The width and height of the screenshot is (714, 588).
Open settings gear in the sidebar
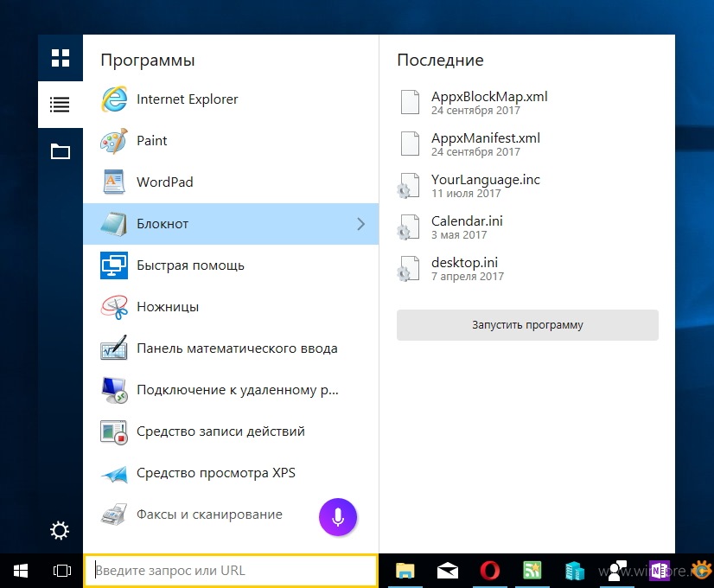pyautogui.click(x=60, y=531)
